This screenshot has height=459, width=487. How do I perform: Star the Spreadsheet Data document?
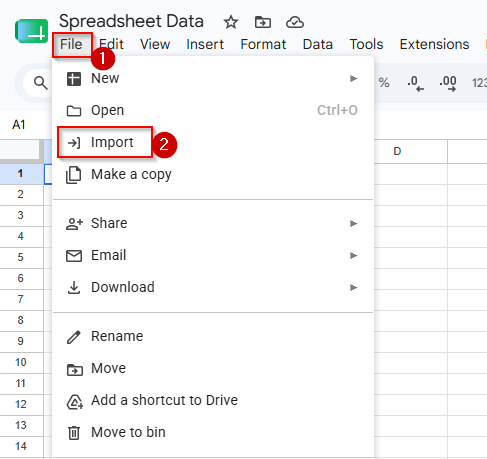coord(231,22)
